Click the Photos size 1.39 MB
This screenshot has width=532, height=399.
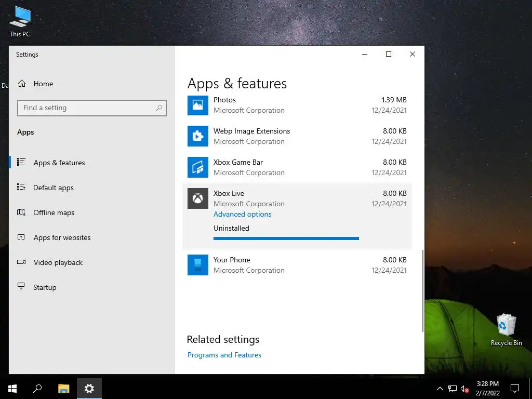point(394,100)
